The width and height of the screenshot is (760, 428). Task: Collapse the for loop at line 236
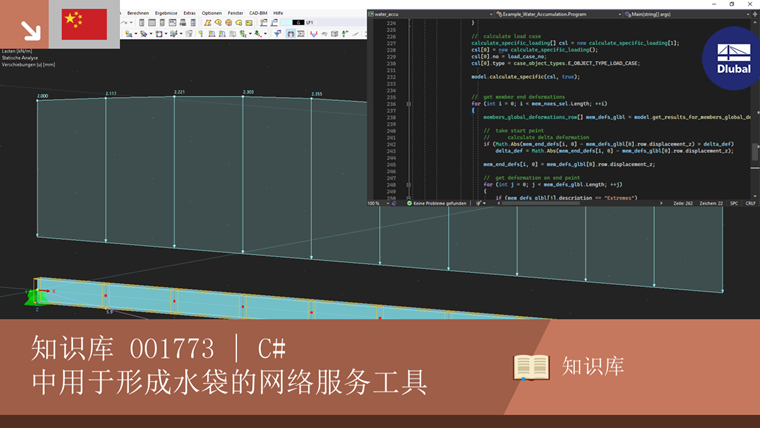point(409,104)
